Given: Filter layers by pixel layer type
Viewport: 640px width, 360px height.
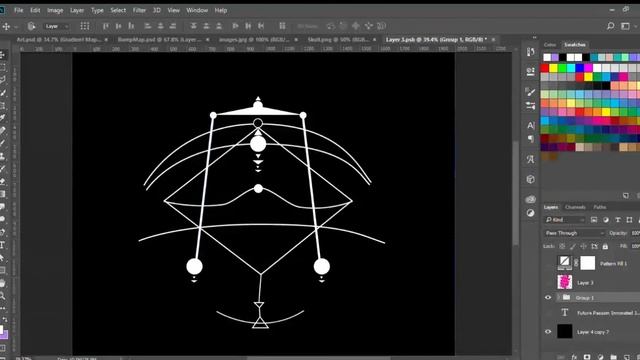Looking at the screenshot, I should [x=594, y=220].
